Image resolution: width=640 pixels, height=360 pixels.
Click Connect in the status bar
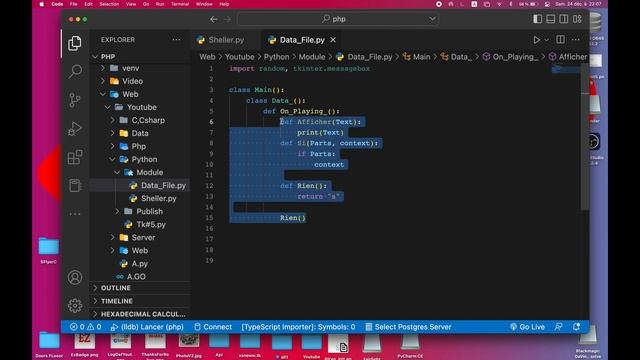pos(213,327)
